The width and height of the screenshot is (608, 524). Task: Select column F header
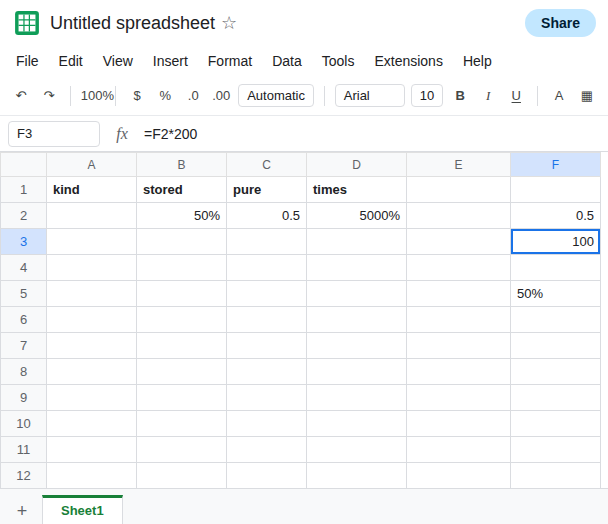[x=556, y=165]
